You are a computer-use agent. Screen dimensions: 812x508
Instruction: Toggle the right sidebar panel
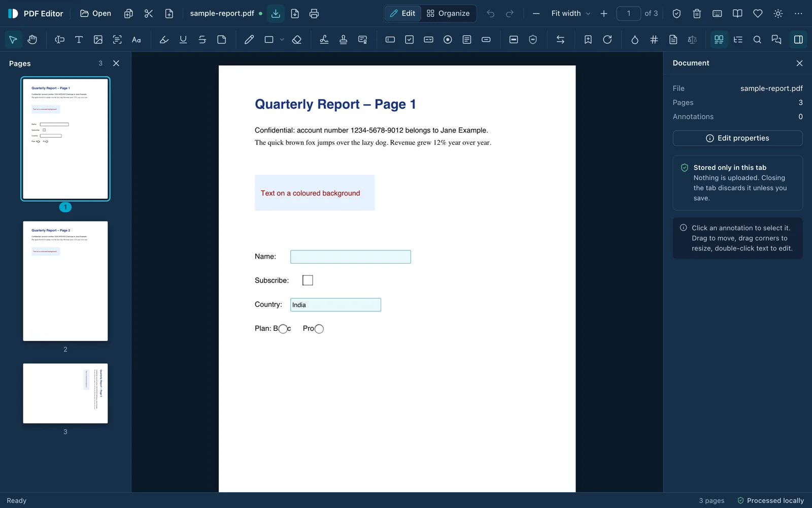[x=798, y=40]
